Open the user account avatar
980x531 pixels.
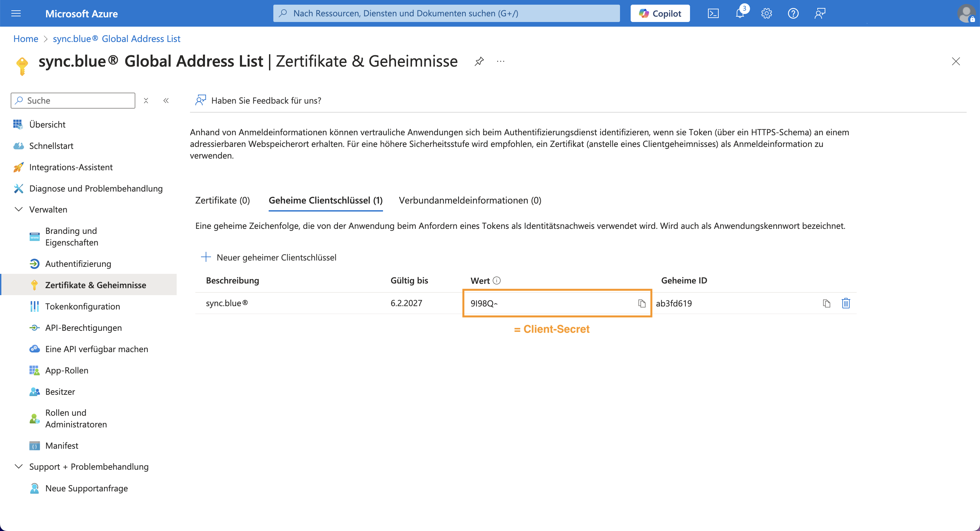(x=966, y=13)
